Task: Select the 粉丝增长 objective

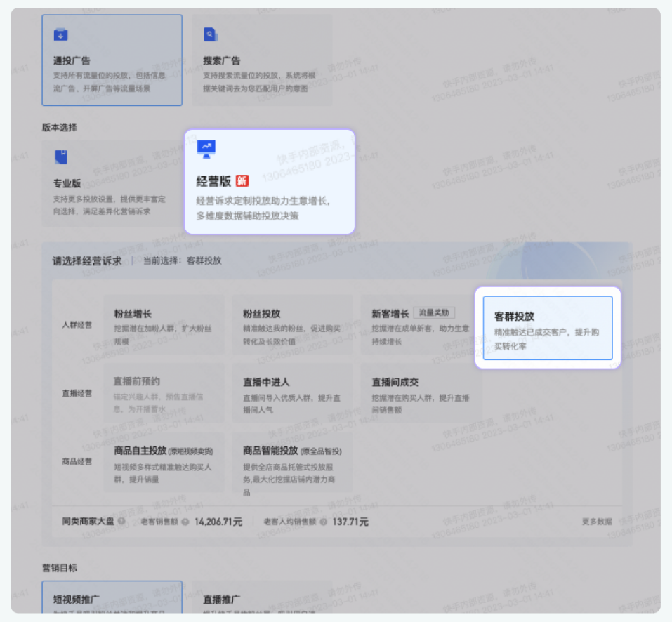Action: coord(163,323)
